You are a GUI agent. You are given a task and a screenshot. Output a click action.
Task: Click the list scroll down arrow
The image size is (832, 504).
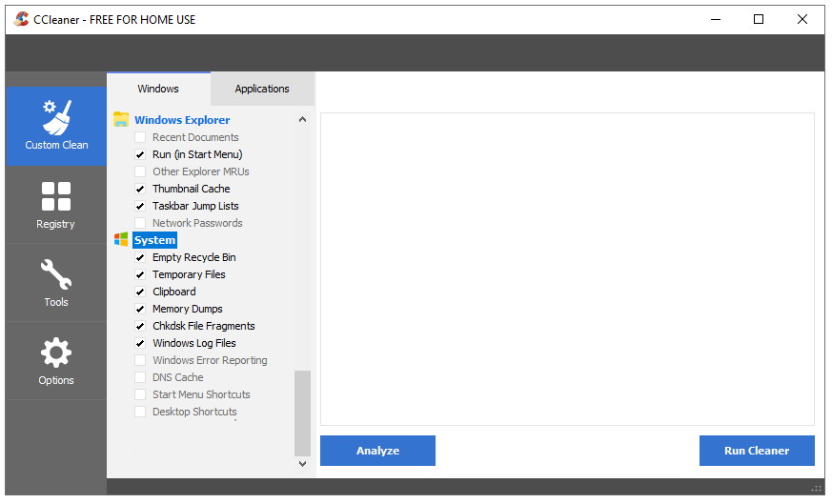click(302, 464)
